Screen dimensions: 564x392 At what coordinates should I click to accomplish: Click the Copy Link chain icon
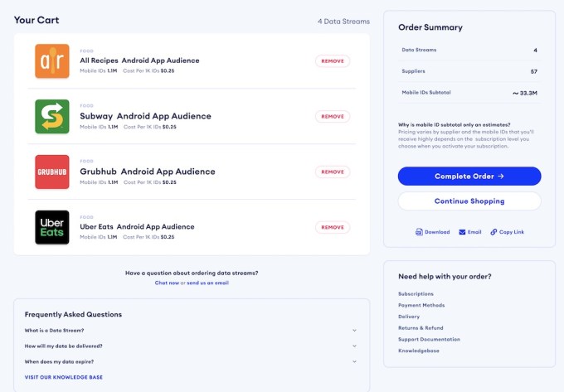[x=494, y=232]
